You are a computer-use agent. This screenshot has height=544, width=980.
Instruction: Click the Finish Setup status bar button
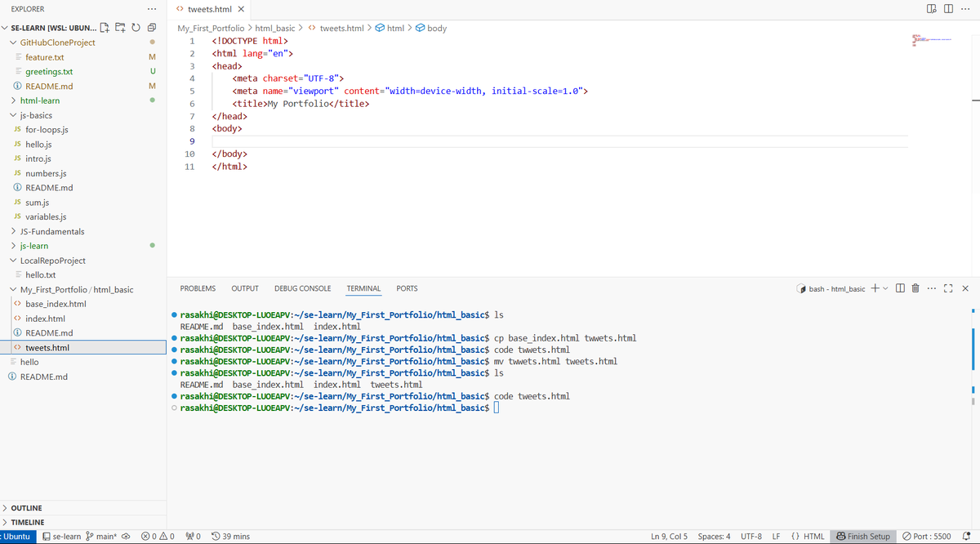click(x=862, y=537)
